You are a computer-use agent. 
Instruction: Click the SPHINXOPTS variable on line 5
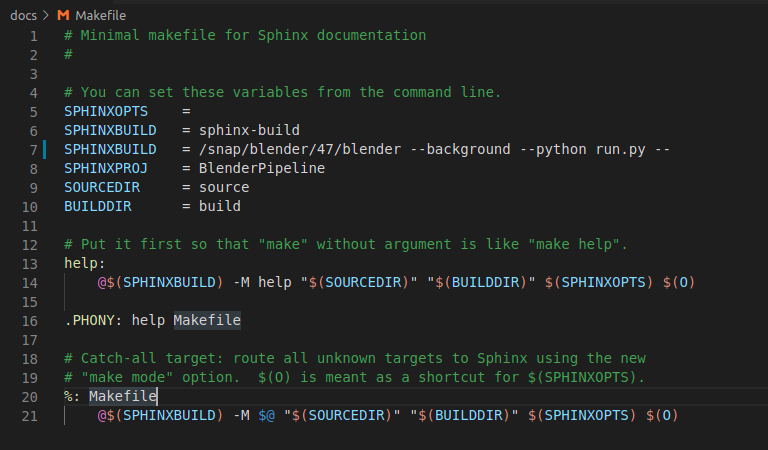coord(106,111)
